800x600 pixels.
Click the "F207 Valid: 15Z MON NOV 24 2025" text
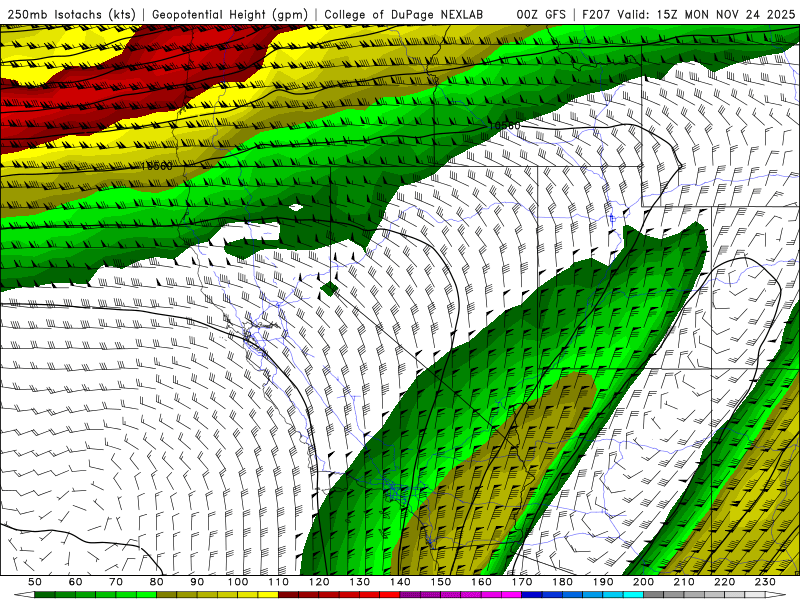(688, 14)
